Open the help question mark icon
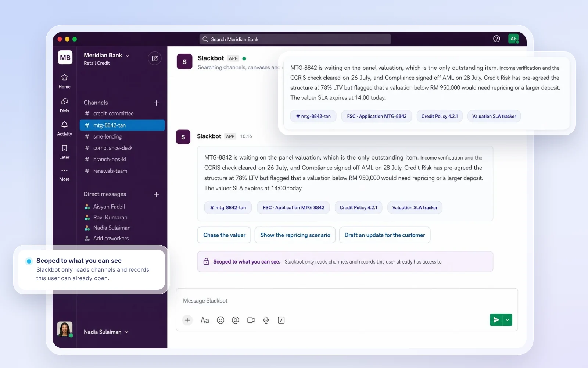The image size is (588, 368). [496, 39]
